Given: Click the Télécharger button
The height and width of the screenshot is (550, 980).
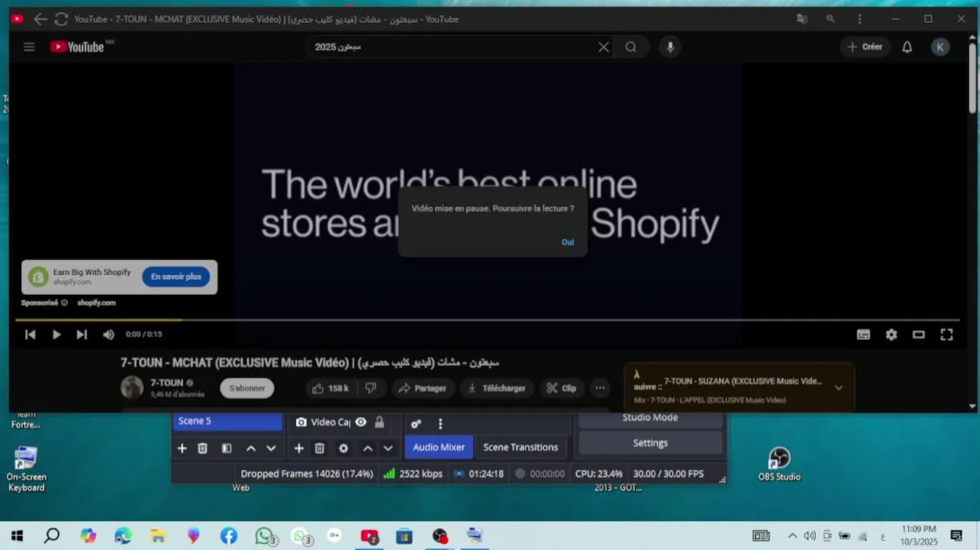Looking at the screenshot, I should [497, 388].
